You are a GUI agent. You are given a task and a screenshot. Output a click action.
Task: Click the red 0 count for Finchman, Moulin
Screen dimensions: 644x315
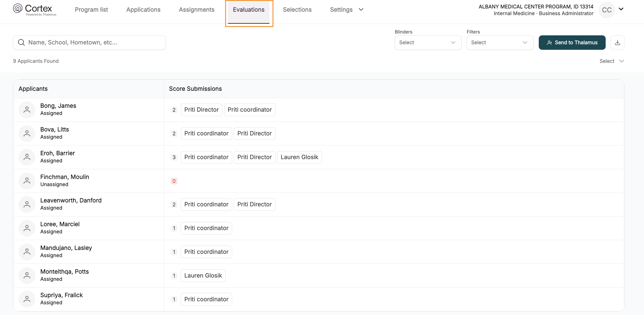click(x=174, y=181)
